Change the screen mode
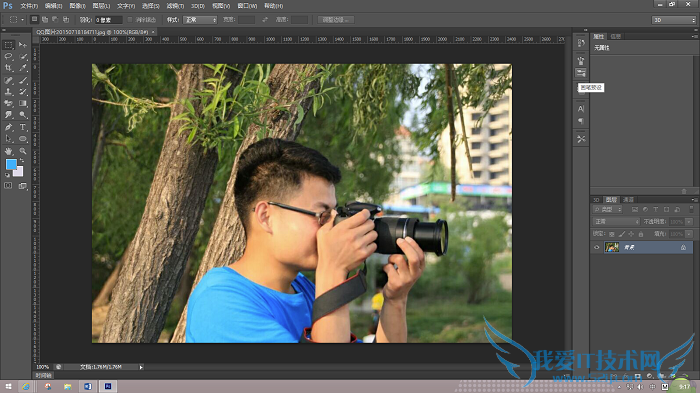 coord(22,186)
